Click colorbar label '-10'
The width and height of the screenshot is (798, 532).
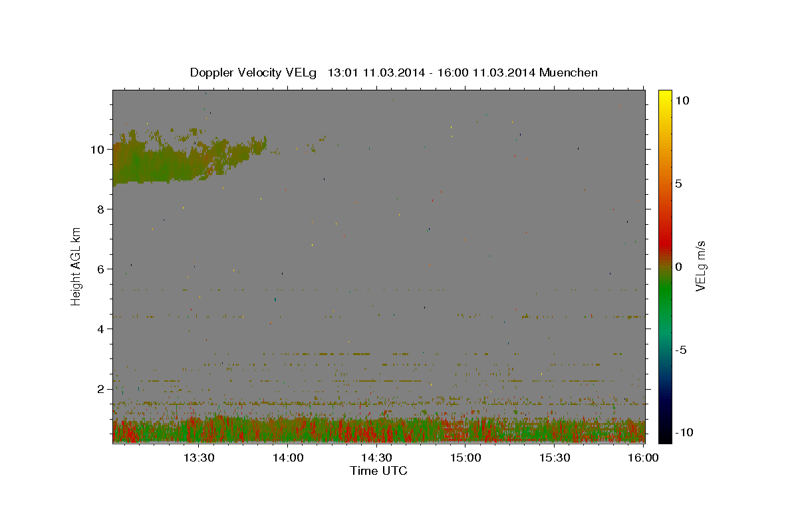click(x=684, y=433)
